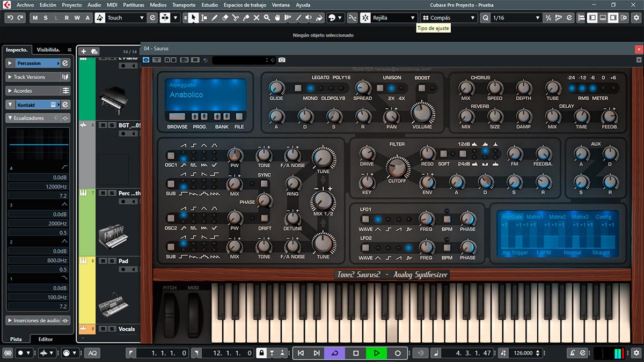644x362 pixels.
Task: Select the Config tab on synth display
Action: [x=603, y=217]
